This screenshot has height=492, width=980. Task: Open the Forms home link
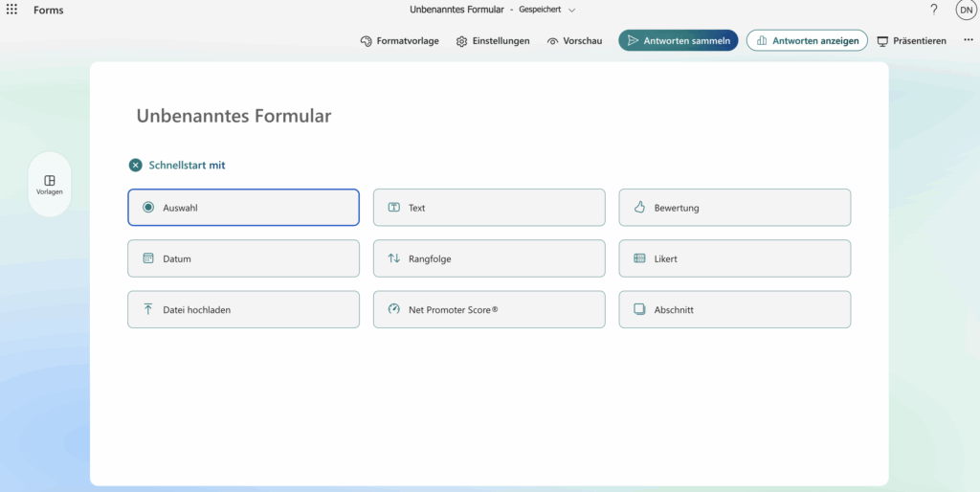click(x=48, y=10)
